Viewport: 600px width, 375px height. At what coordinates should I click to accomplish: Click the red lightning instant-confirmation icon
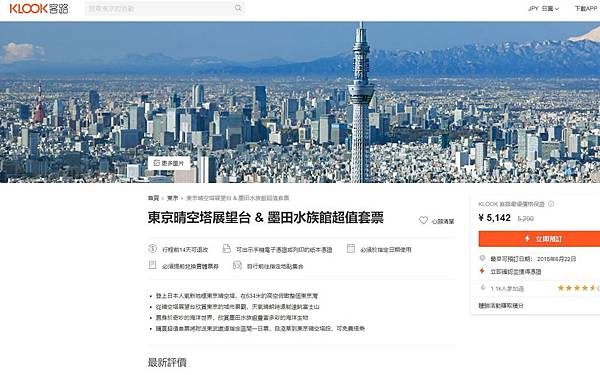482,271
